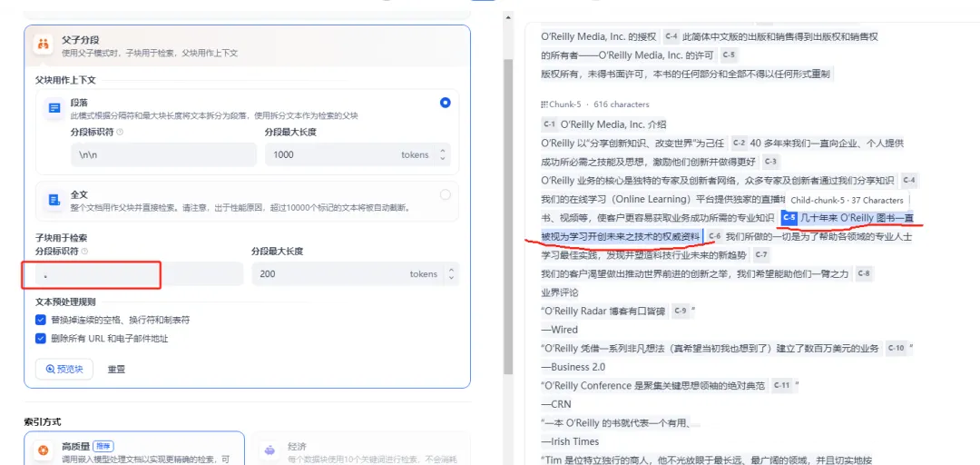
Task: Click the 段落 paragraph mode icon
Action: pyautogui.click(x=55, y=109)
